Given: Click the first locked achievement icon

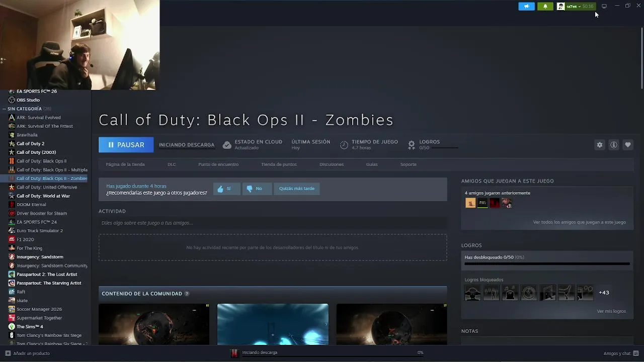Looking at the screenshot, I should click(472, 293).
